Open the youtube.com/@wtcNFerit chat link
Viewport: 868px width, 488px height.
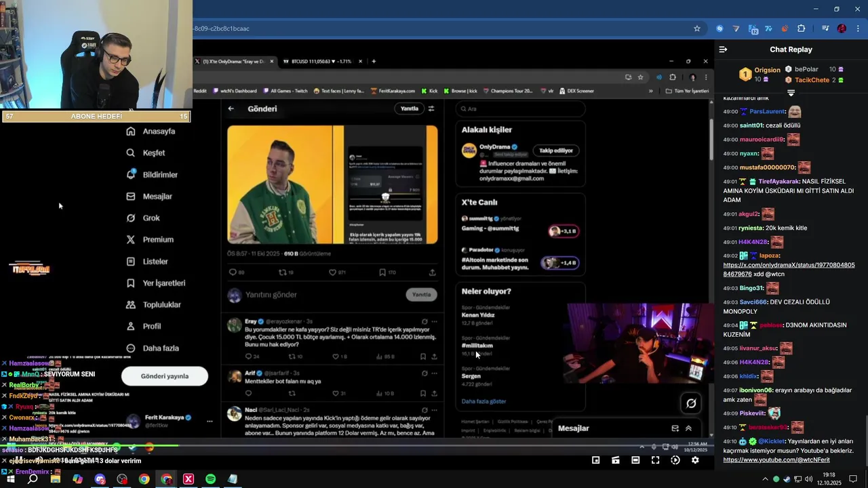[x=776, y=460]
